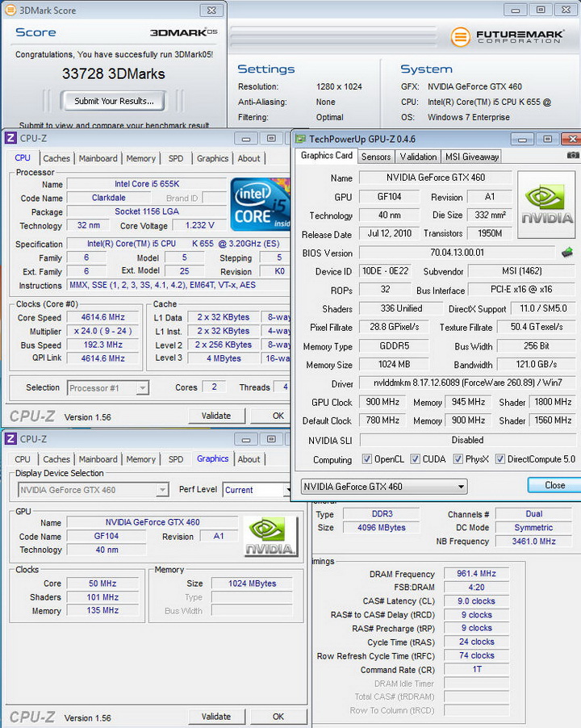Click the 3DMark Score window title icon
This screenshot has height=728, width=581.
pos(10,10)
